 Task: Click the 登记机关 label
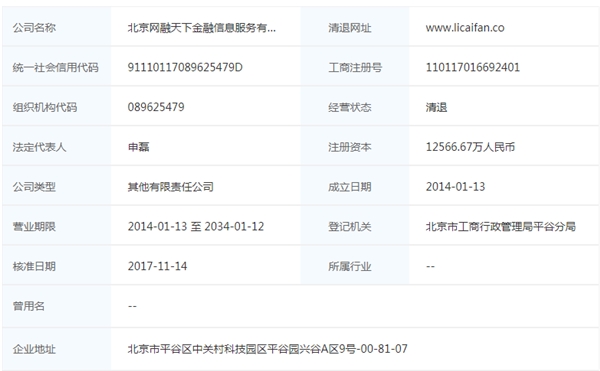click(349, 226)
